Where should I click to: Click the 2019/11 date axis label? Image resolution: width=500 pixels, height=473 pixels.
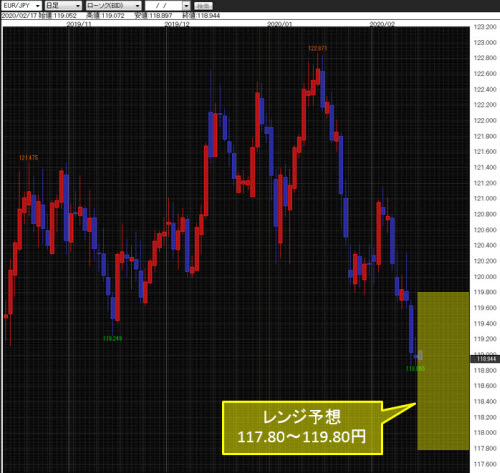click(79, 24)
